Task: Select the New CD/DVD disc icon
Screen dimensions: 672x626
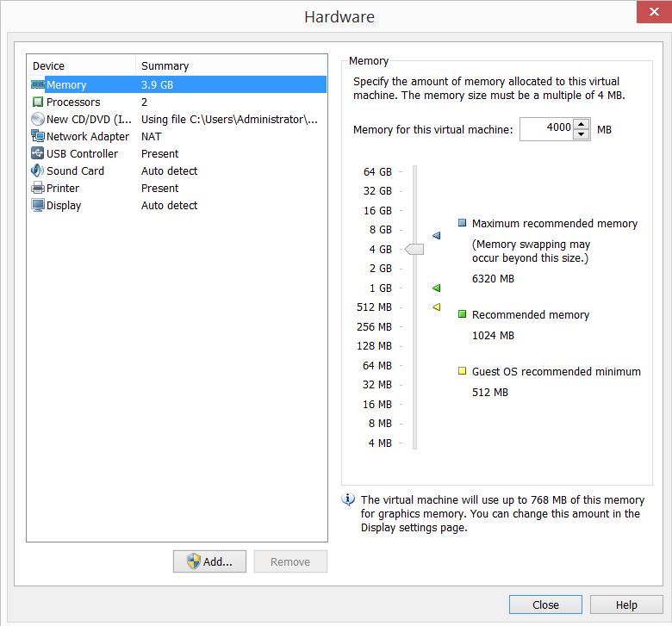Action: click(x=38, y=120)
